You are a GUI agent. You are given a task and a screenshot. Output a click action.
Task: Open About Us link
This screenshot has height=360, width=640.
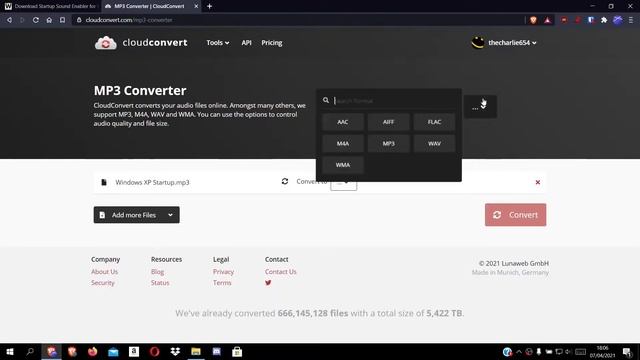click(104, 272)
